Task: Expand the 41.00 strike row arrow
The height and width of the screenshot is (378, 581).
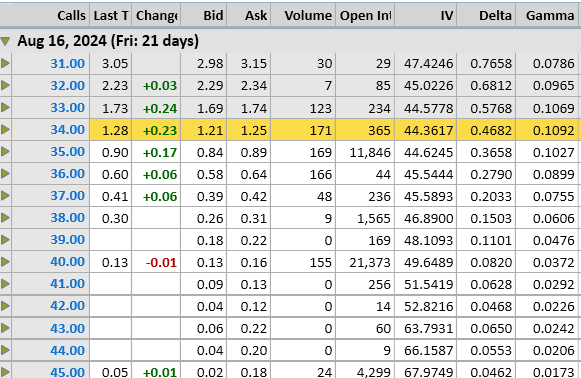Action: click(5, 284)
